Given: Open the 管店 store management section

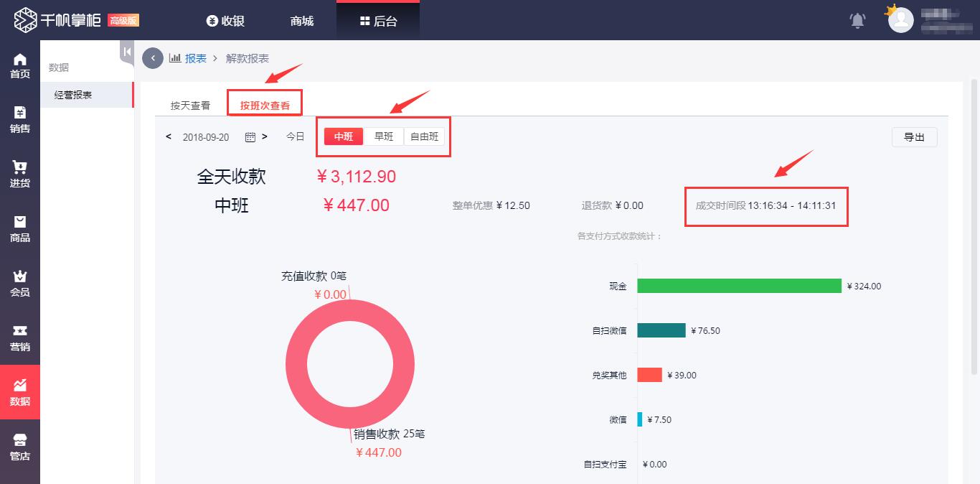Looking at the screenshot, I should (x=20, y=445).
